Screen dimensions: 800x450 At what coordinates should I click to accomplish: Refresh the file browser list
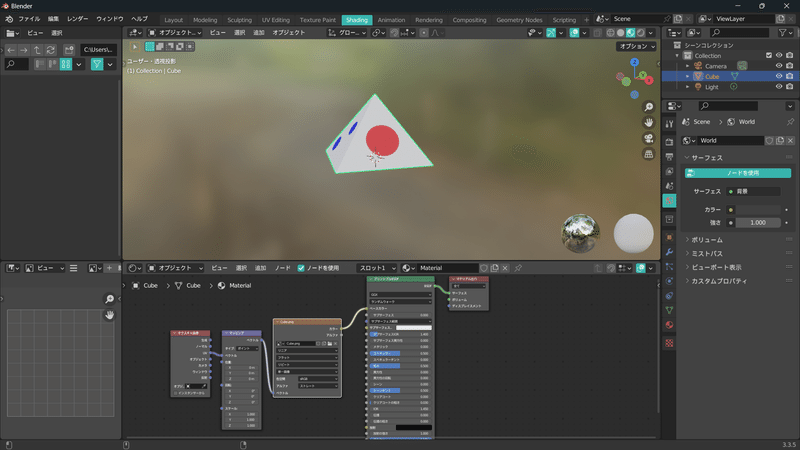coord(51,50)
